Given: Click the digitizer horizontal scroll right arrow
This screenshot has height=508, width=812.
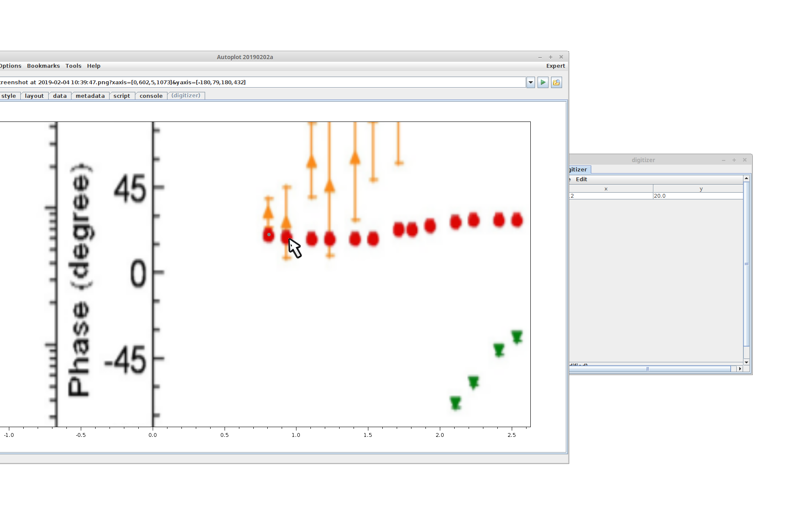Looking at the screenshot, I should [740, 369].
